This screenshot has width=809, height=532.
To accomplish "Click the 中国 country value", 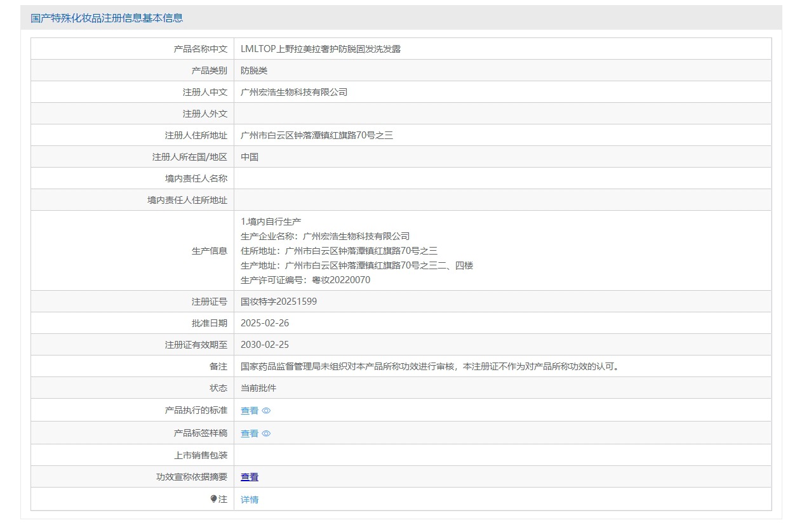I will [x=250, y=157].
